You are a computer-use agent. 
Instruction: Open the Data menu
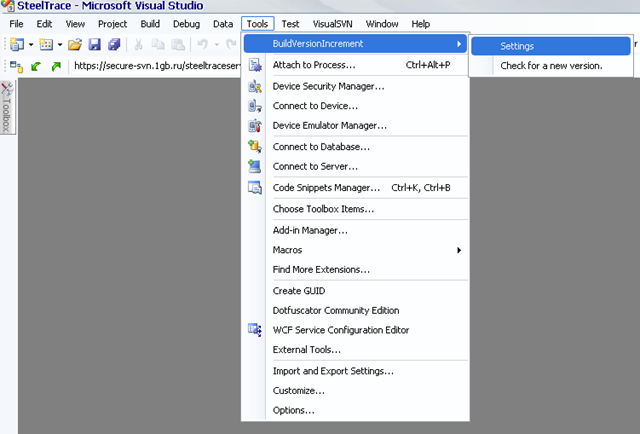pos(223,24)
